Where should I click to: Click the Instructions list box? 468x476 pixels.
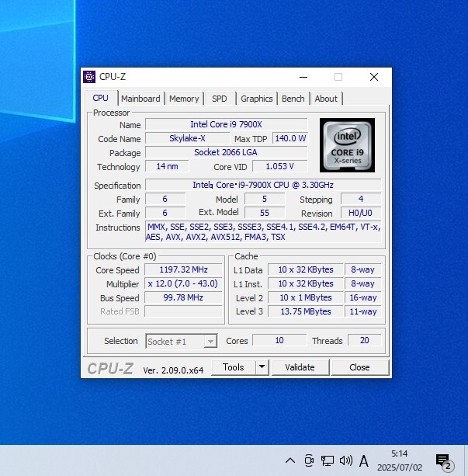(x=263, y=232)
